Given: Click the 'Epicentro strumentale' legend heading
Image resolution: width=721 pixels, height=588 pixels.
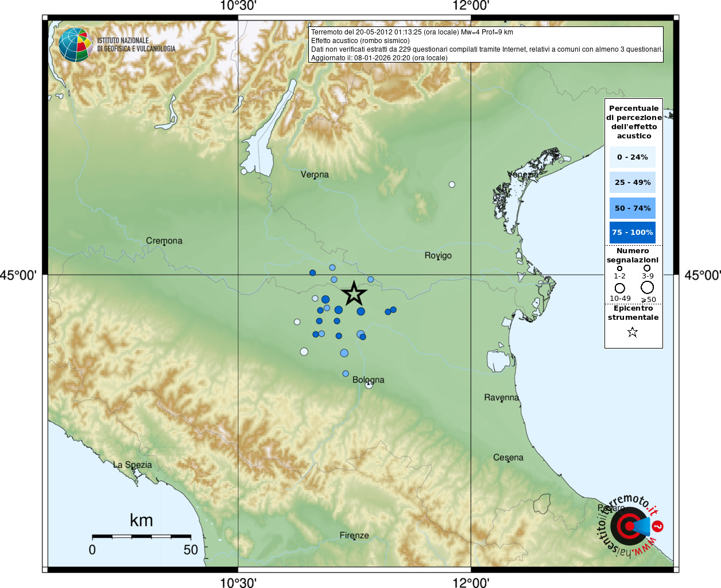Looking at the screenshot, I should pos(633,313).
